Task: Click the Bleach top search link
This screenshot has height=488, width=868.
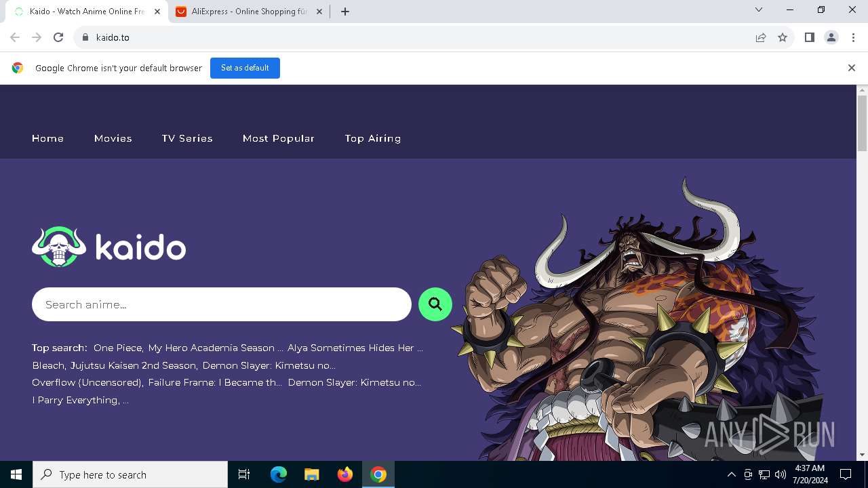Action: point(48,365)
